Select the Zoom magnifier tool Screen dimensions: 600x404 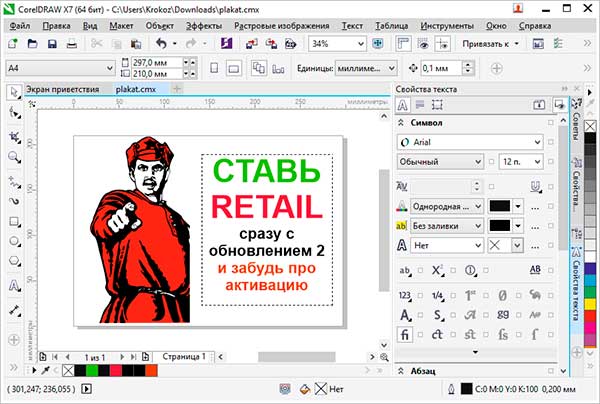[x=15, y=157]
